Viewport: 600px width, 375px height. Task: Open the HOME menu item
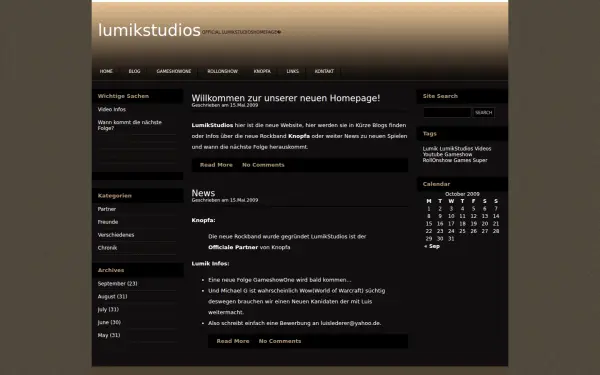click(106, 72)
